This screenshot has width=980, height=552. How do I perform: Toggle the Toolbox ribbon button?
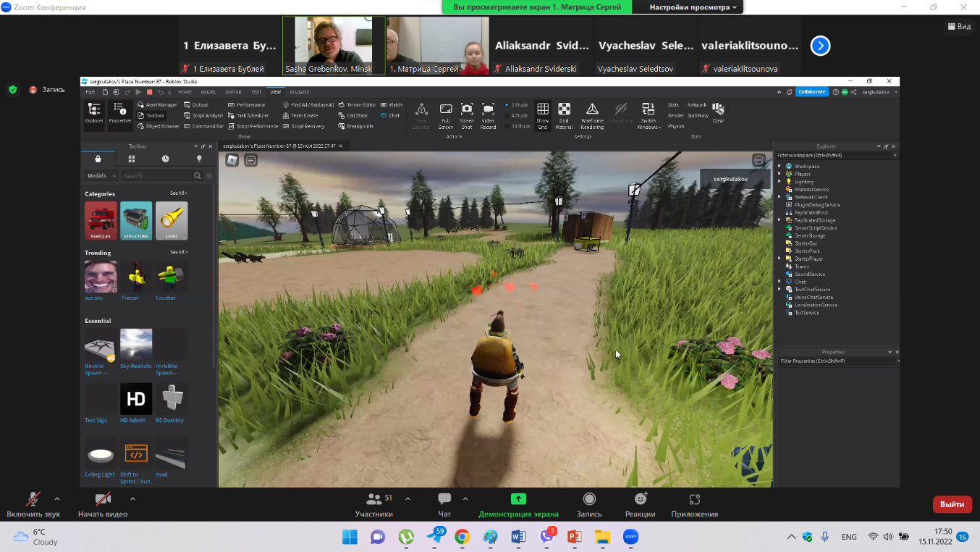coord(151,115)
